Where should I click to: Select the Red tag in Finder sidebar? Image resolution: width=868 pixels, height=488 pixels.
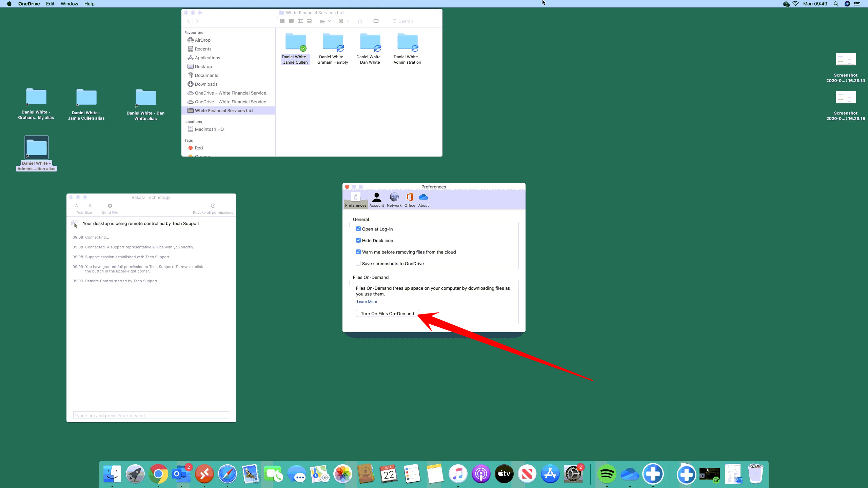click(198, 148)
